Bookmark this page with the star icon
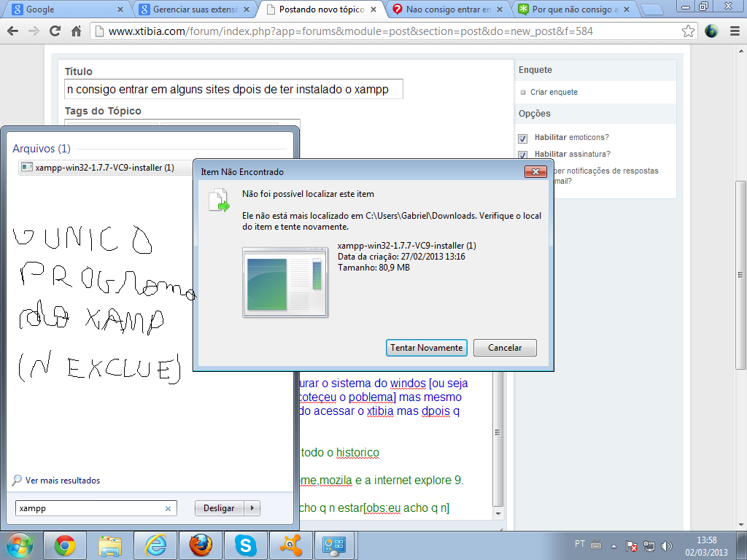Screen dimensions: 747x560 pyautogui.click(x=688, y=31)
